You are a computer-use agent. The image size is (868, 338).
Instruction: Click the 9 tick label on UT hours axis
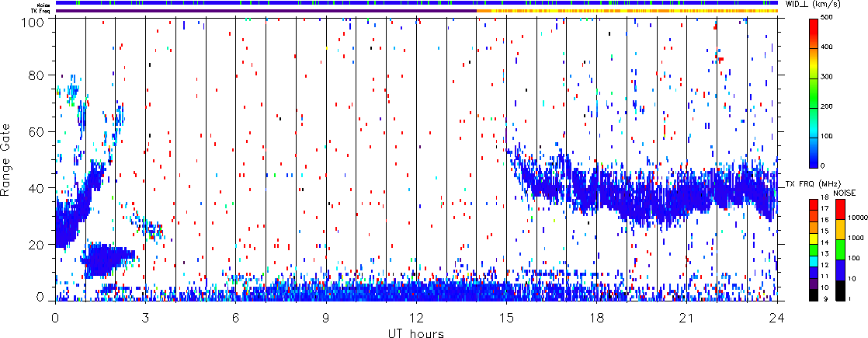326,318
